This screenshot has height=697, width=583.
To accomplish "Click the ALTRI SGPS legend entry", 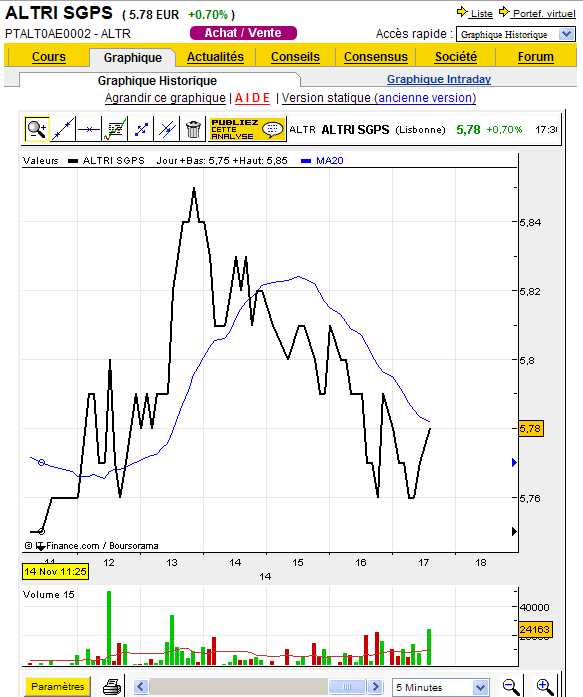I will coord(114,160).
